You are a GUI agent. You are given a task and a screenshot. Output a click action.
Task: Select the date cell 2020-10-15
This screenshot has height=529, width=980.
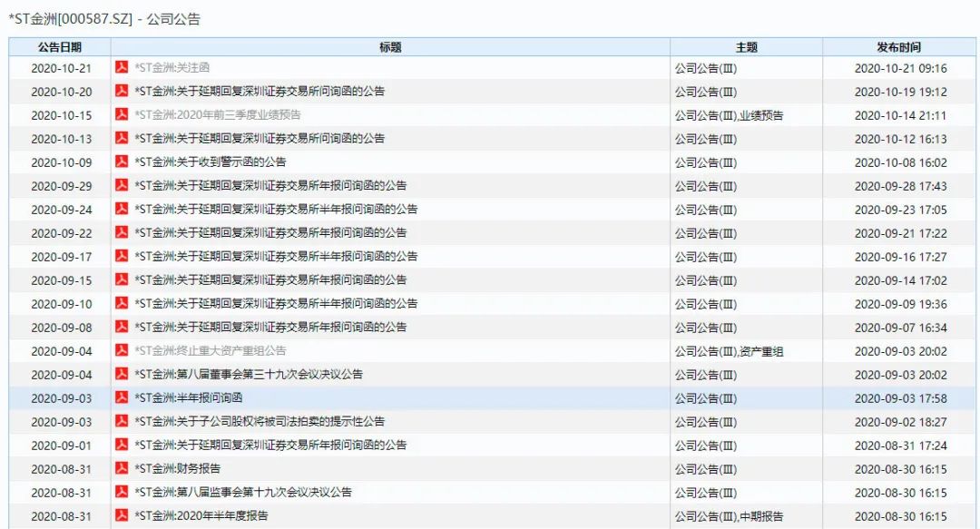62,115
